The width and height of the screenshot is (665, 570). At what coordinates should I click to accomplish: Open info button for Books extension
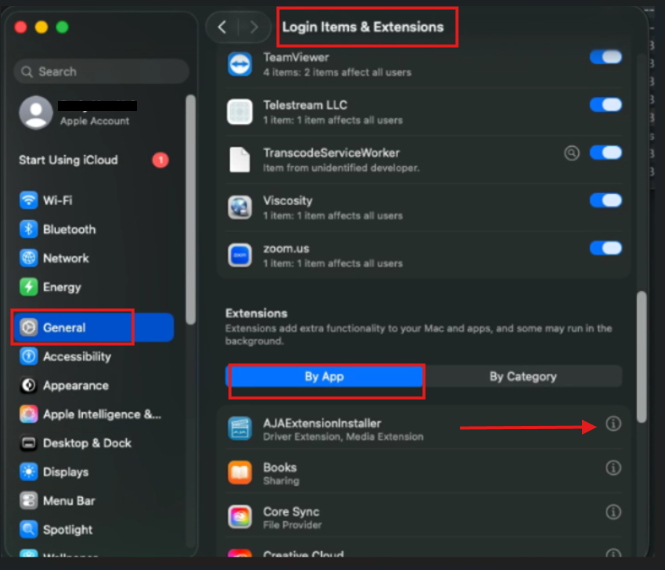tap(613, 467)
